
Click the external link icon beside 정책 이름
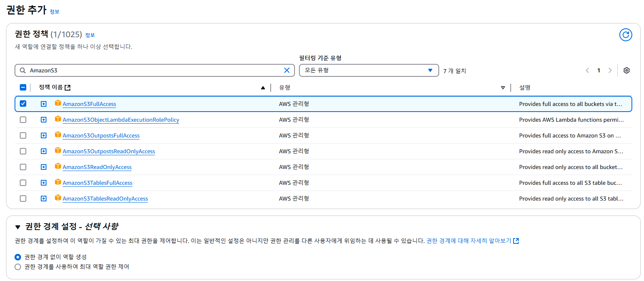[67, 88]
